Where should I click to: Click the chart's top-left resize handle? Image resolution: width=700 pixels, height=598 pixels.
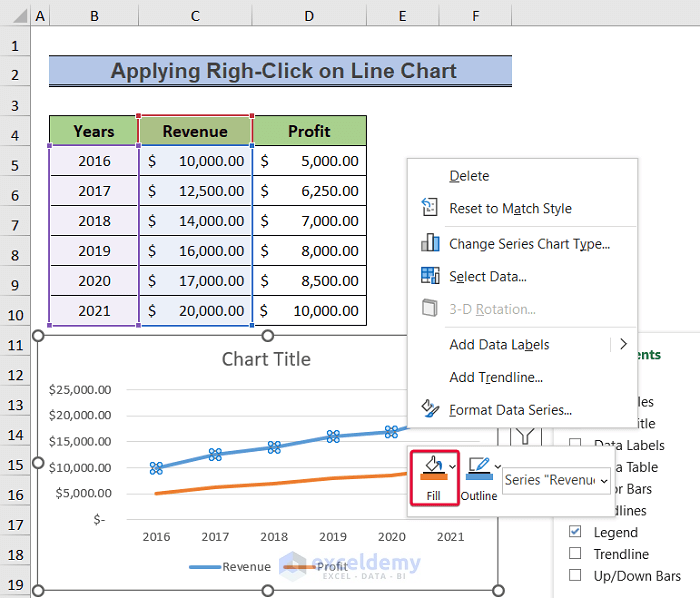click(x=38, y=336)
